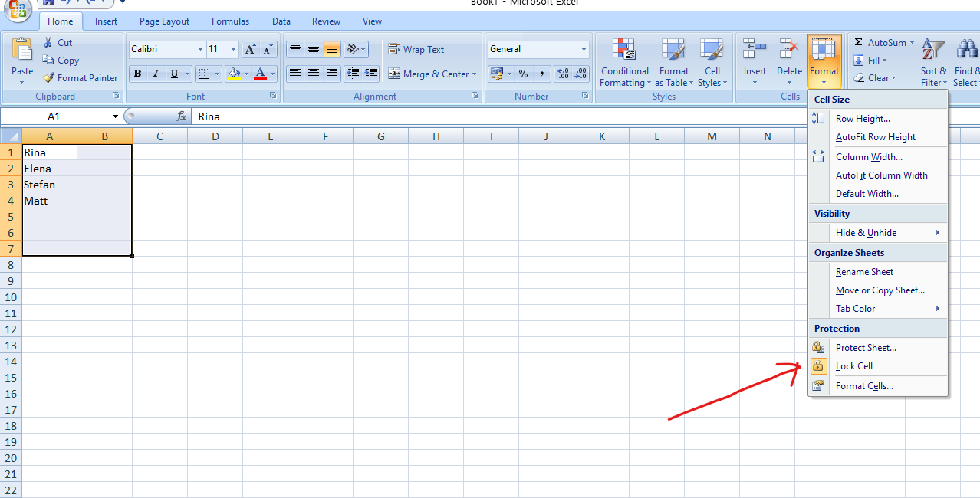Click the Wrap Text button
Screen dimensions: 980x498
416,50
